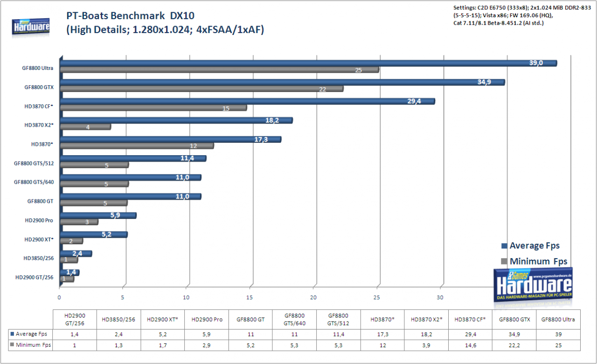Click the blue marker in the table's Average Fps row

click(12, 334)
